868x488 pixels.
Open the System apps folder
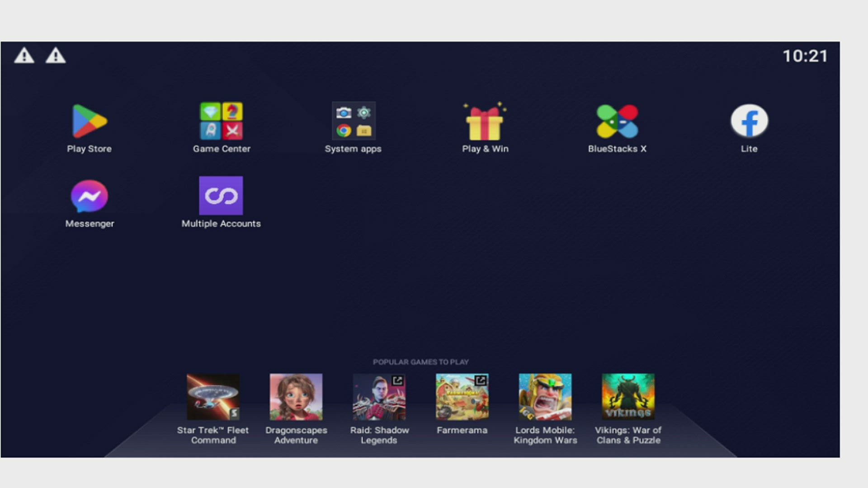[353, 121]
